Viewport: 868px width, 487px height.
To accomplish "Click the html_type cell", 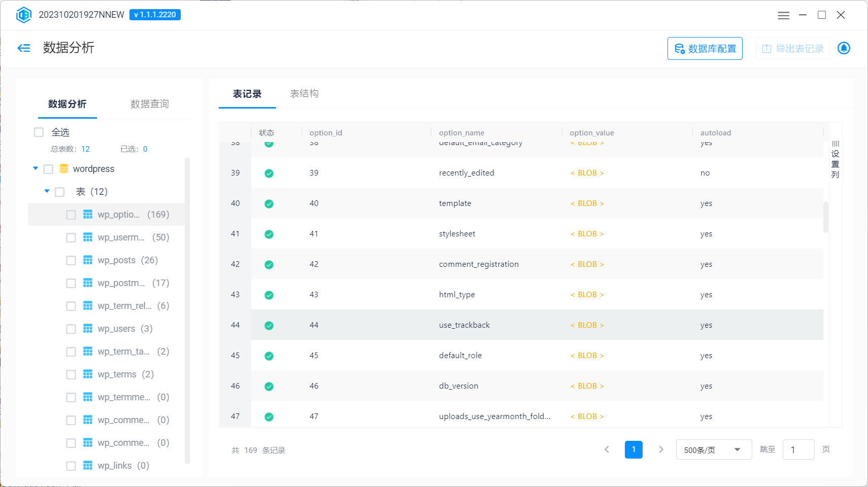I will coord(457,295).
